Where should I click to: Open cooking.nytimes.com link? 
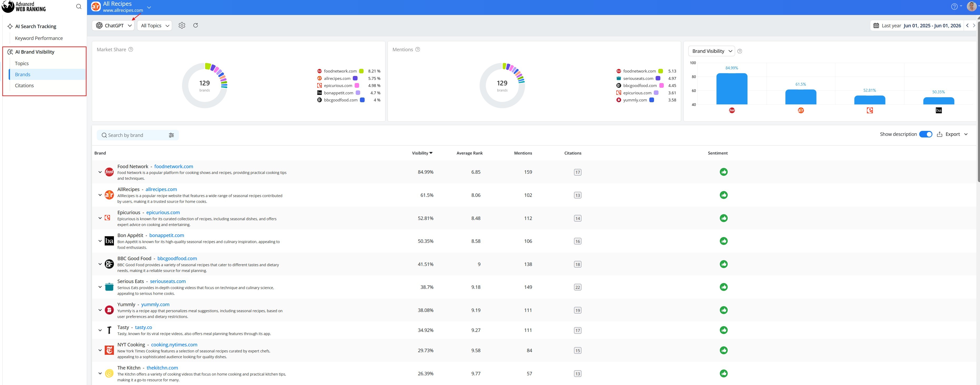coord(174,345)
